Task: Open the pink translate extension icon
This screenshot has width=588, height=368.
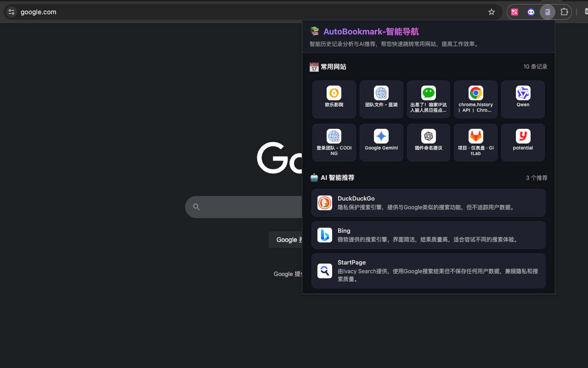Action: 514,12
